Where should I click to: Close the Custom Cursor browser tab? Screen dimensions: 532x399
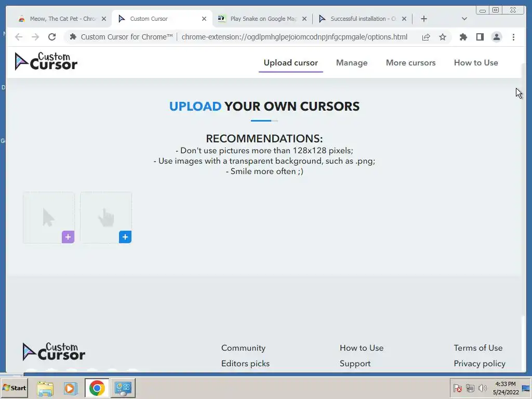204,19
